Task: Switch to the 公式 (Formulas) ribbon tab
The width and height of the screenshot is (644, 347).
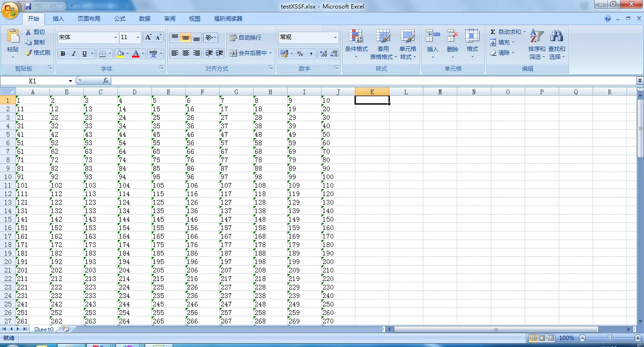Action: 120,19
